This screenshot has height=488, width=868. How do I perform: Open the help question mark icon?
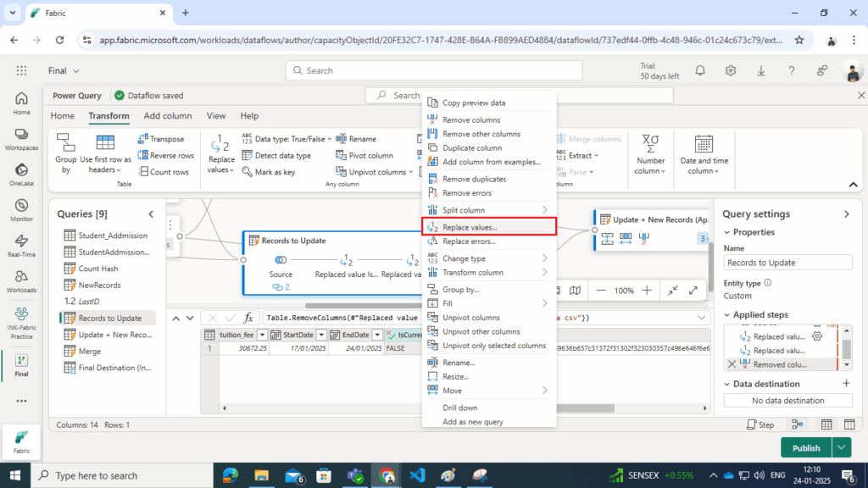(x=792, y=70)
